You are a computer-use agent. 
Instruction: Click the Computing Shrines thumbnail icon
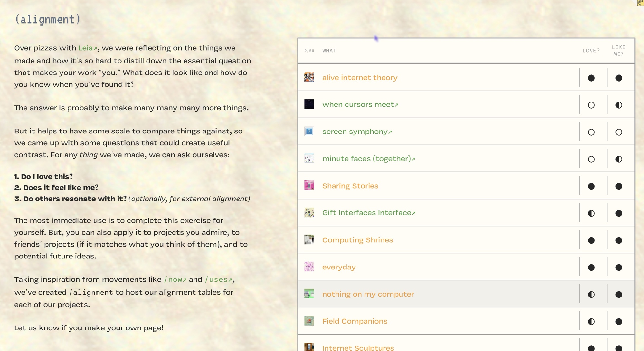(x=309, y=240)
